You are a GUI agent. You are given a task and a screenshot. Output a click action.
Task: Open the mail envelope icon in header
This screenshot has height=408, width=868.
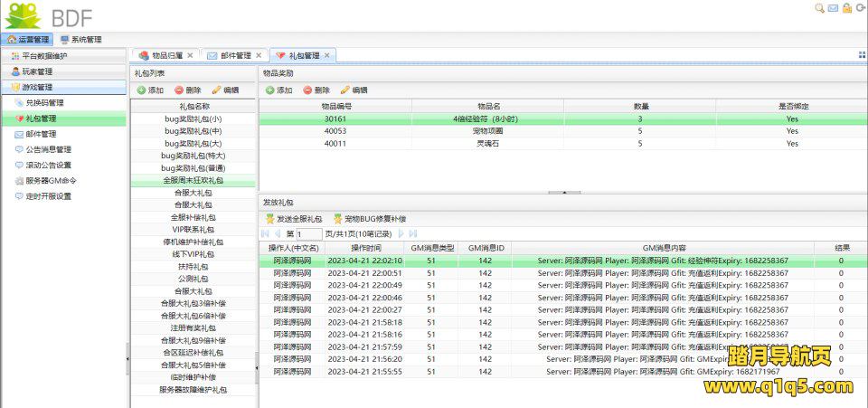point(833,8)
